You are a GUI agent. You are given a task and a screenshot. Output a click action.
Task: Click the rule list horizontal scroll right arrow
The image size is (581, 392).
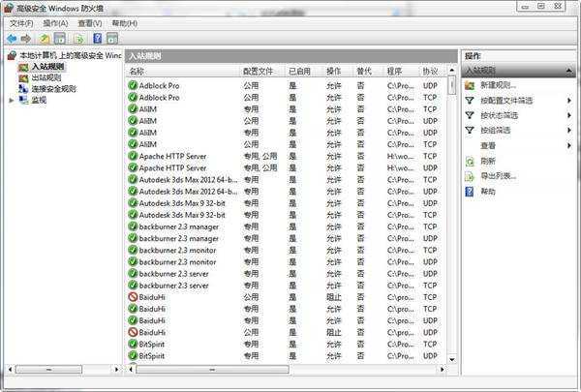point(442,369)
